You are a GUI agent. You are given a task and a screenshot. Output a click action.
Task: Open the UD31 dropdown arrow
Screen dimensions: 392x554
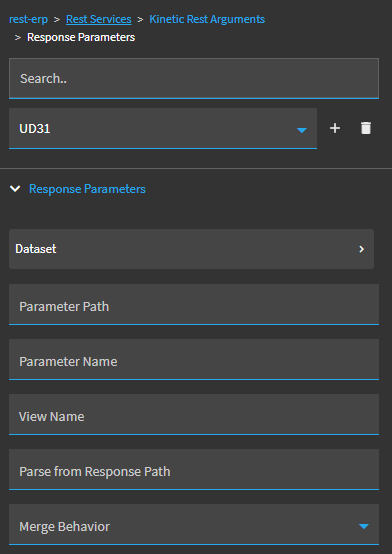(302, 130)
